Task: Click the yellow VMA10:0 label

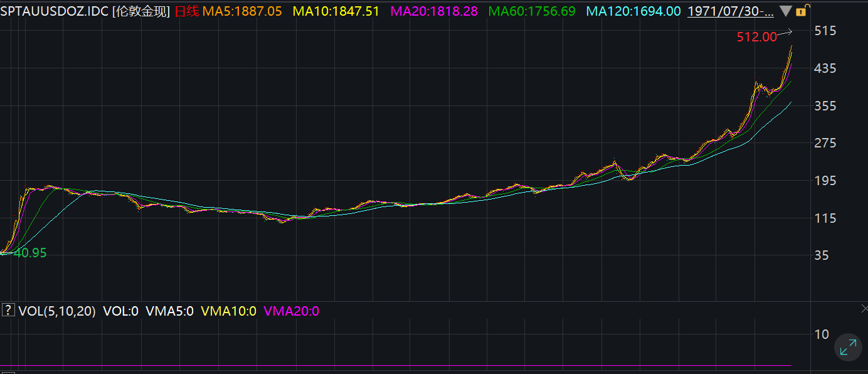Action: pyautogui.click(x=228, y=311)
